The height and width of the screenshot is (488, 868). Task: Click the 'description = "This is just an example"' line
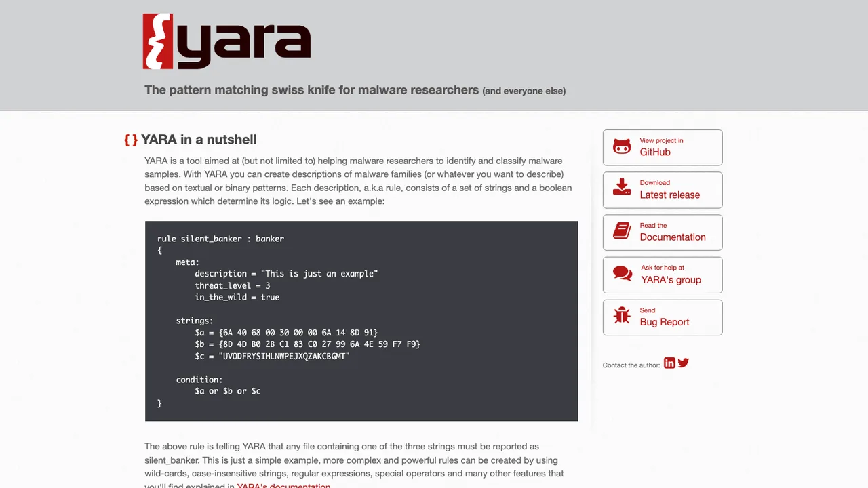click(286, 274)
